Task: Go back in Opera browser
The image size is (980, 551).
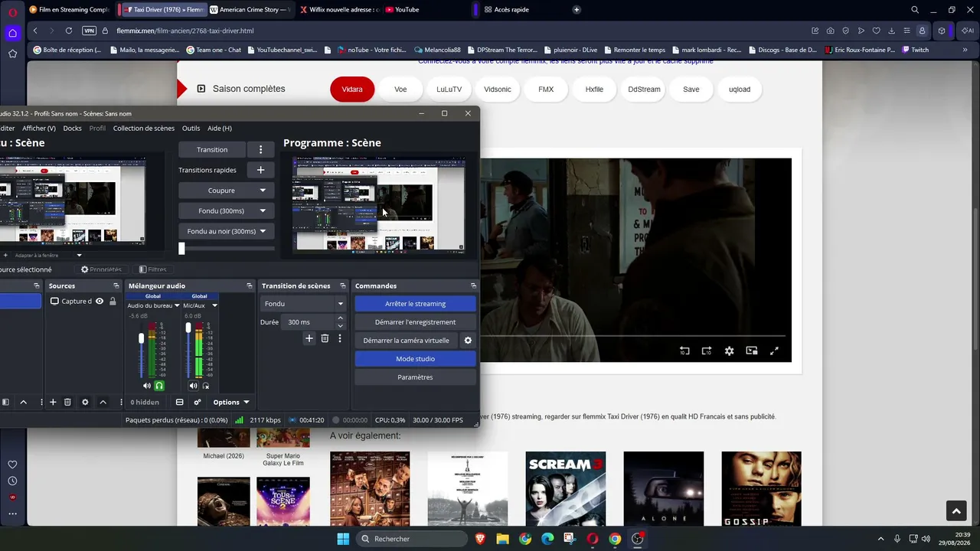Action: 35,31
